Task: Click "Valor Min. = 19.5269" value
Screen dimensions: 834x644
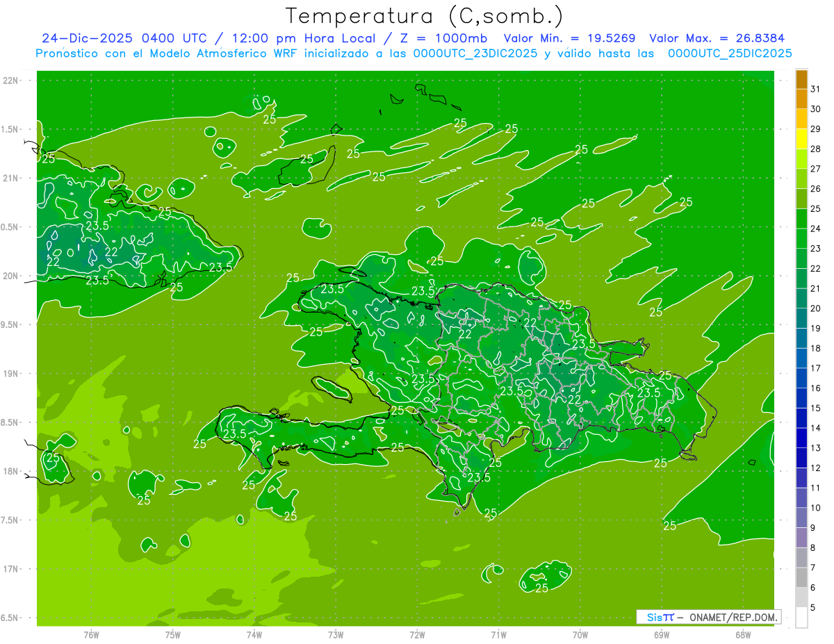Action: 570,39
